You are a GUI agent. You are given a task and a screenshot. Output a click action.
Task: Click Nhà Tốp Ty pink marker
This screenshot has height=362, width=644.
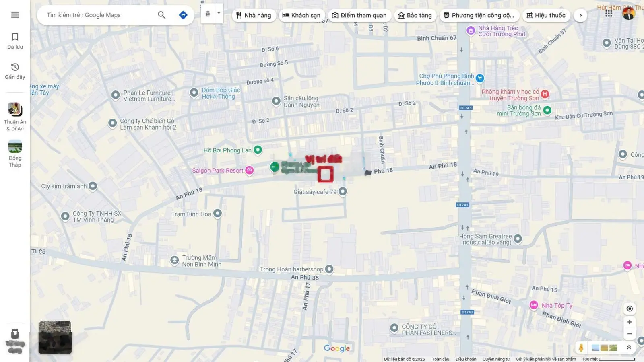point(534,305)
